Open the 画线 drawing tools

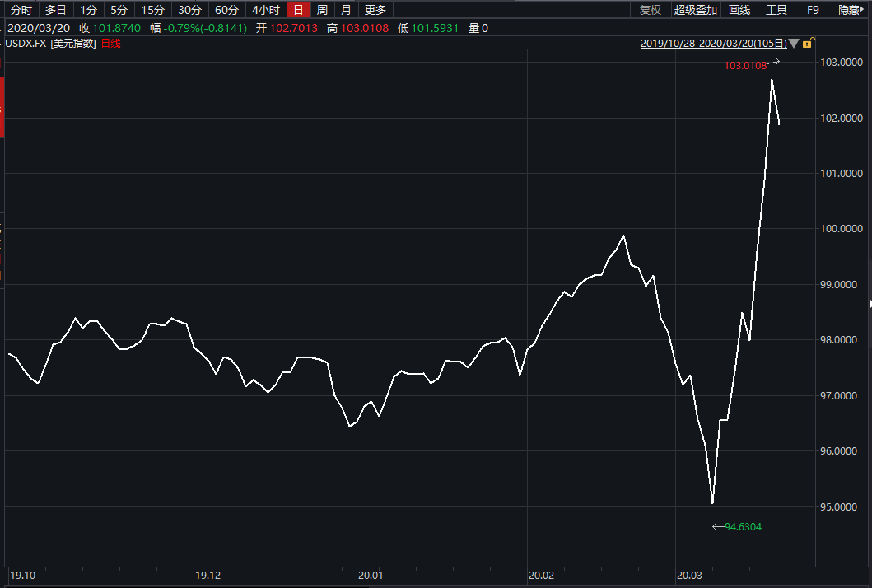point(739,10)
